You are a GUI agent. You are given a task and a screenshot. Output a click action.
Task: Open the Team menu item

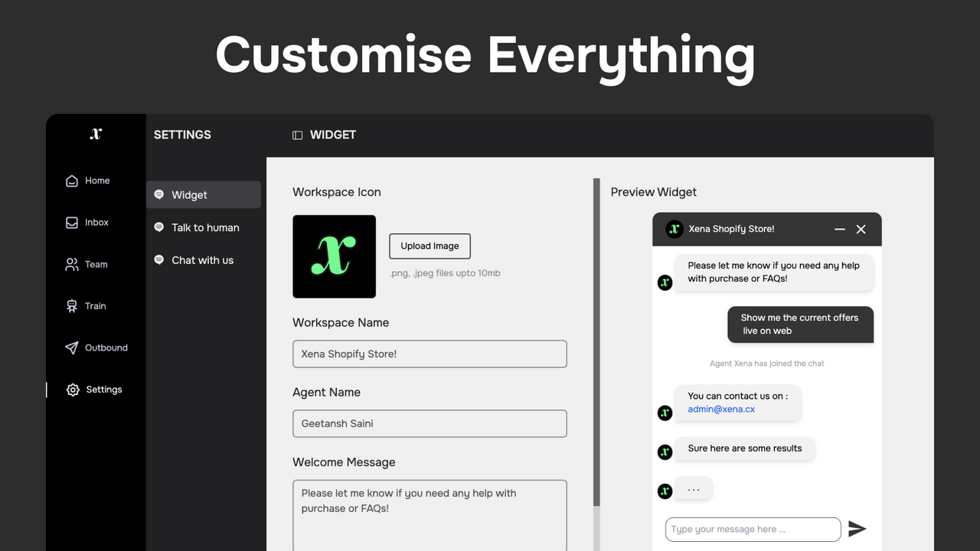[87, 265]
